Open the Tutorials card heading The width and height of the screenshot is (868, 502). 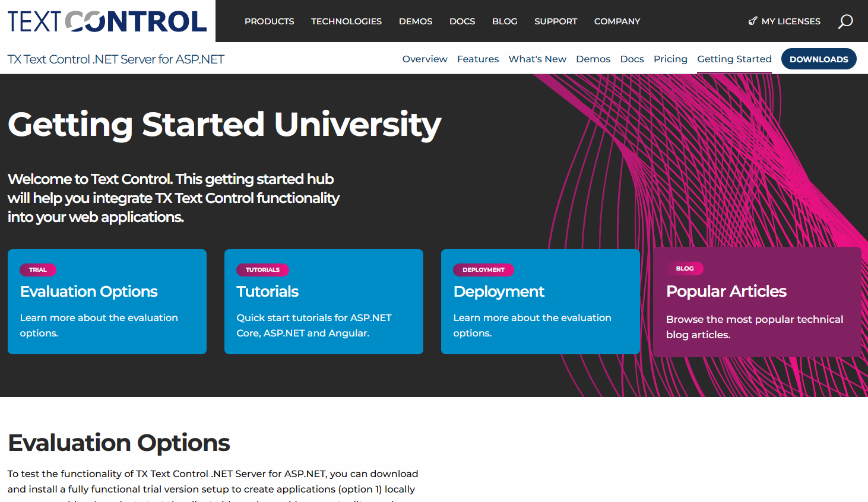268,291
